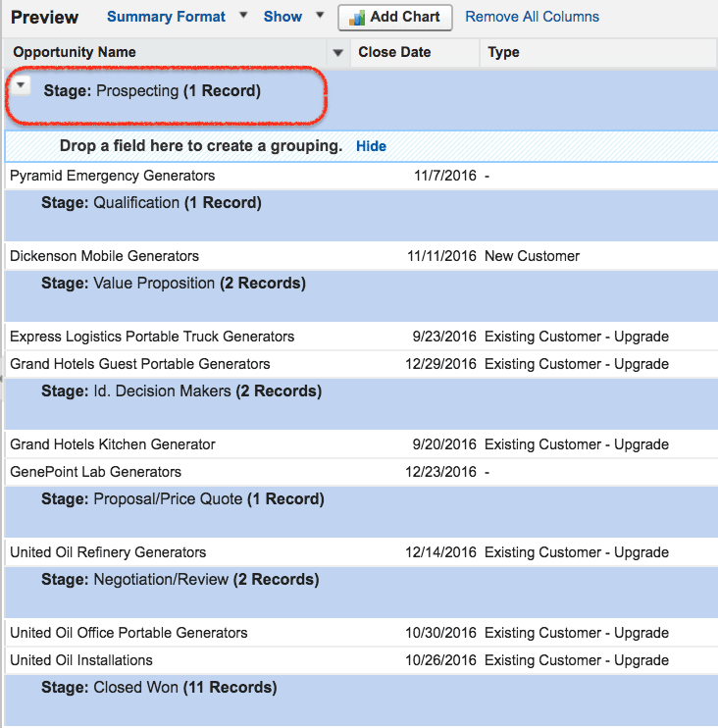
Task: Click the 'Drop a field here' grouping zone
Action: [200, 146]
